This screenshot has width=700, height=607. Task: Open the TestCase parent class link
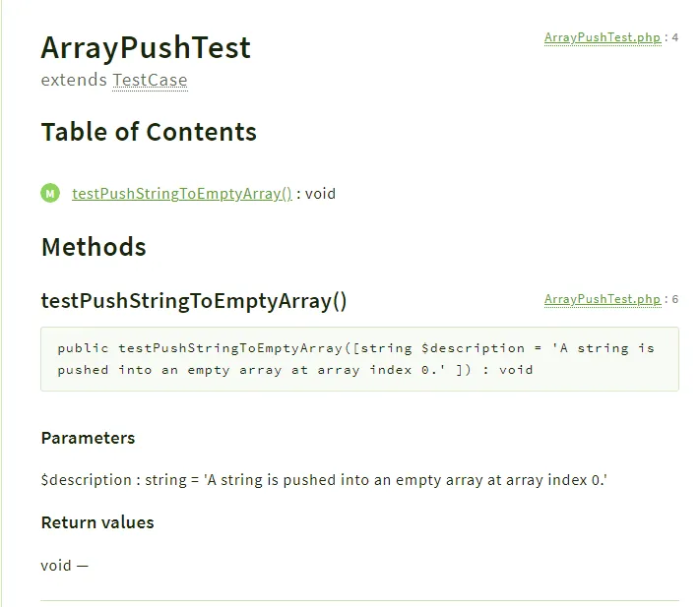[x=150, y=81]
